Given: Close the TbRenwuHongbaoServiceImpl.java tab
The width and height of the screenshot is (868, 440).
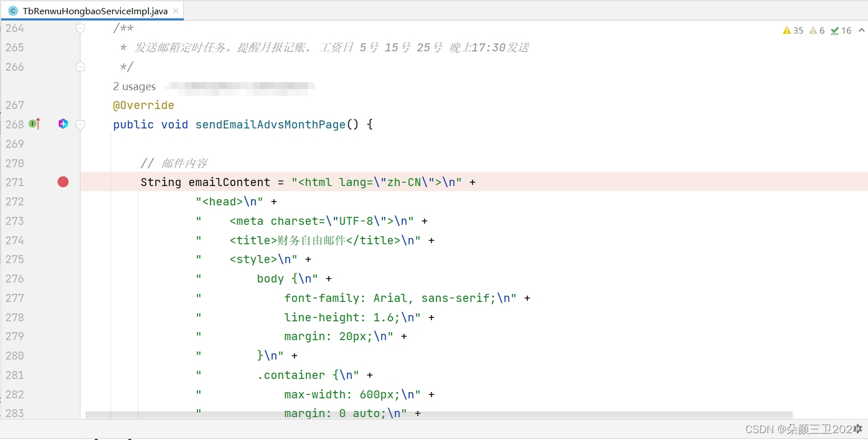Looking at the screenshot, I should pyautogui.click(x=176, y=11).
